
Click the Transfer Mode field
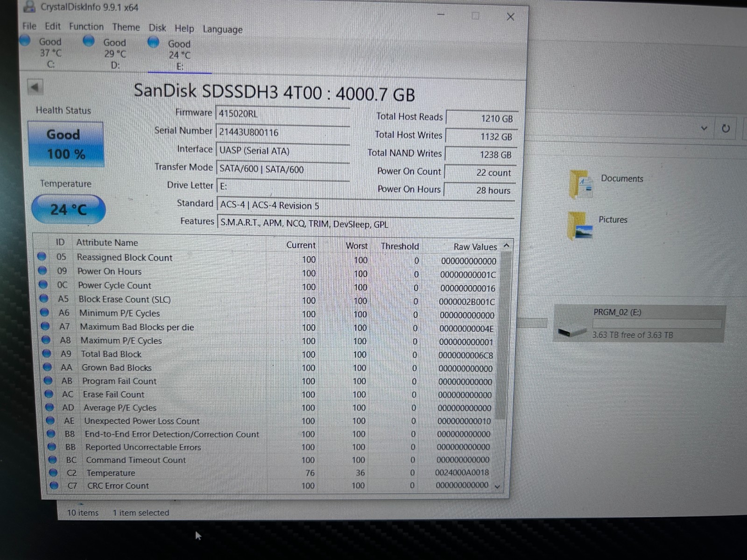pyautogui.click(x=282, y=169)
